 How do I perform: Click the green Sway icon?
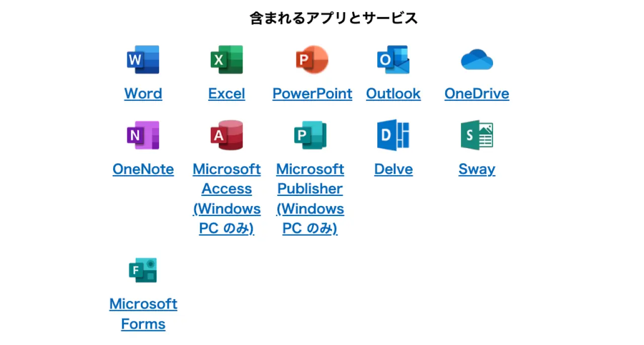pos(477,135)
